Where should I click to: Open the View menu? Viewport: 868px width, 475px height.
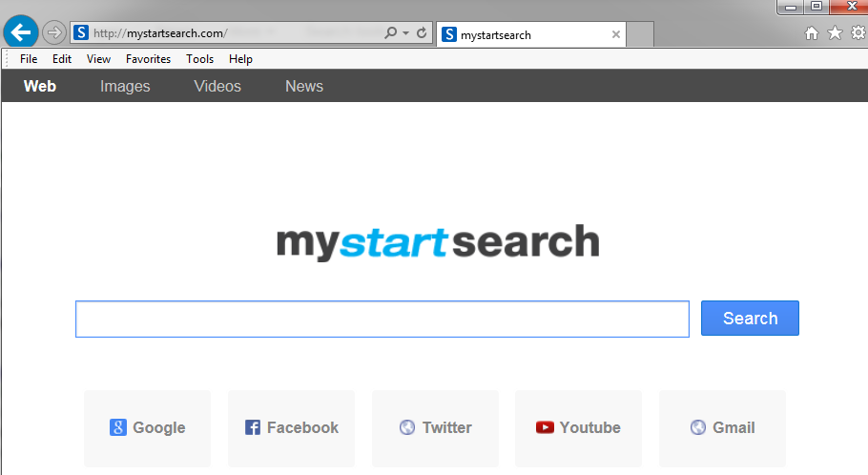98,59
